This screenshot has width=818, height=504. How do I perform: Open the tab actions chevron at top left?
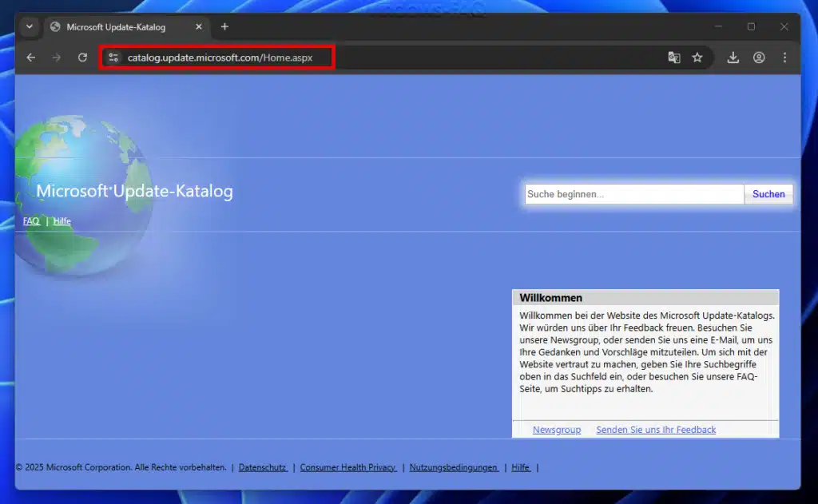tap(29, 26)
